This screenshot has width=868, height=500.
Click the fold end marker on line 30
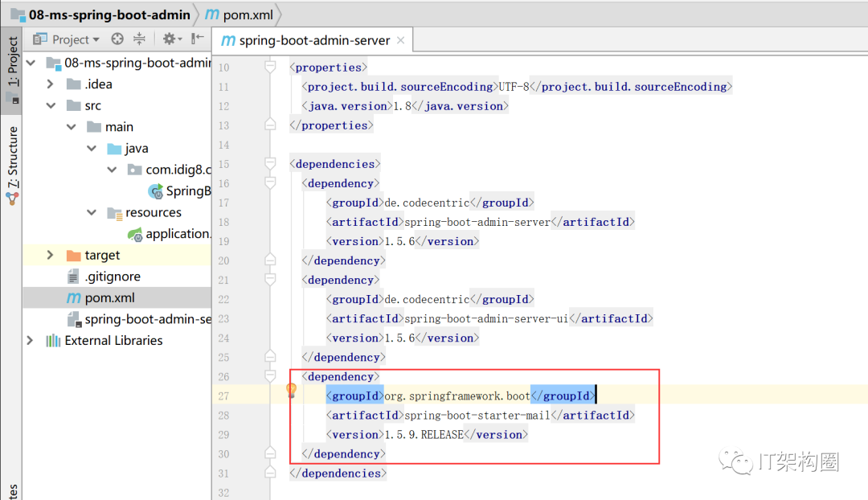(x=270, y=453)
